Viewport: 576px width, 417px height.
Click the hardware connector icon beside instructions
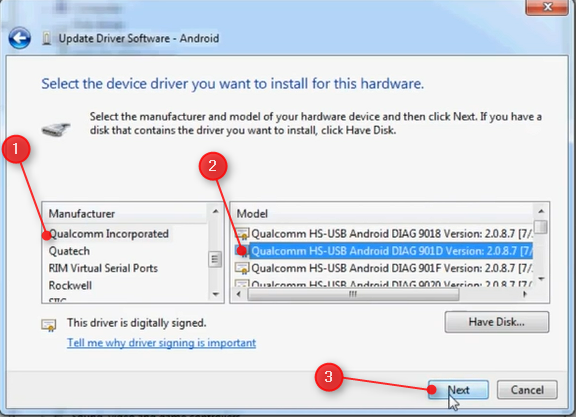click(56, 129)
